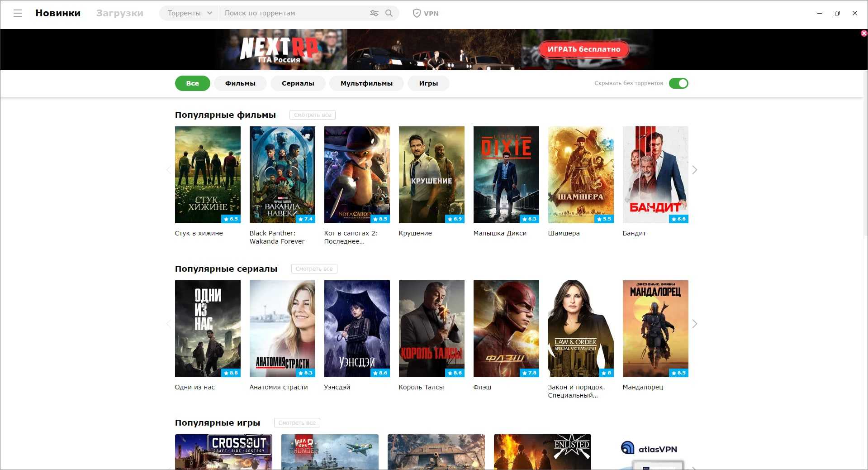Click the atlasVPN logo
This screenshot has width=868, height=470.
pos(649,448)
